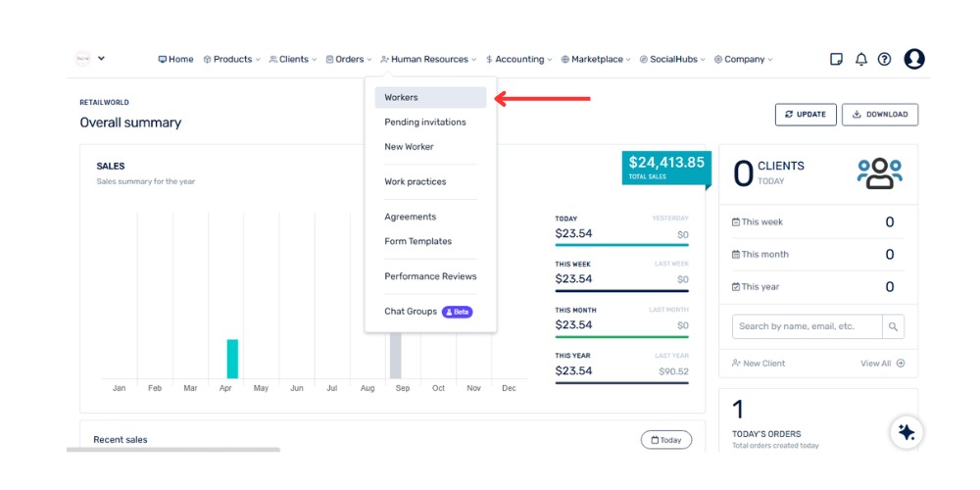The image size is (980, 490).
Task: Open the Company menu dropdown
Action: coord(744,59)
